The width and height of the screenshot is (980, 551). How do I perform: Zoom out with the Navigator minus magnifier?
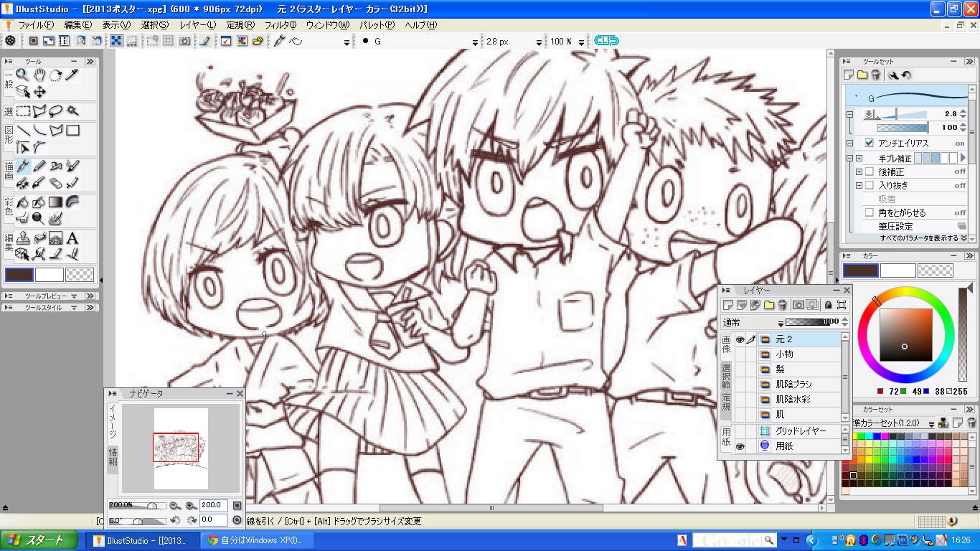tap(174, 506)
